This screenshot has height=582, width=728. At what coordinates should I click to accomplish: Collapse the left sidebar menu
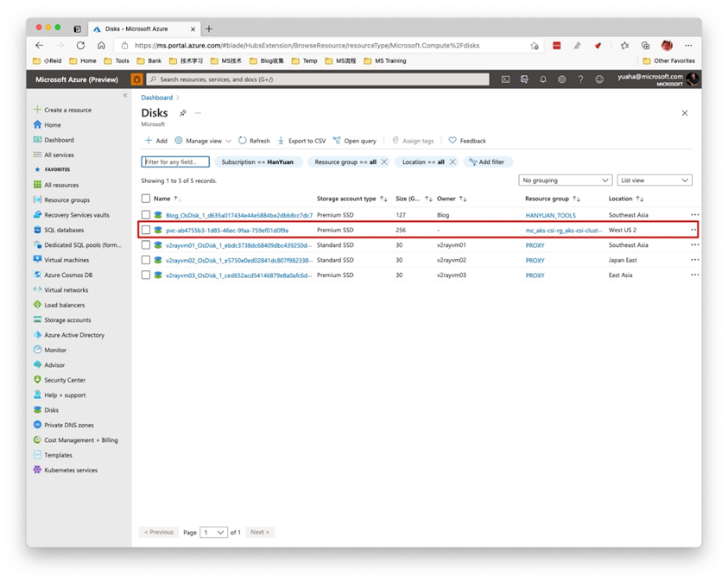125,95
